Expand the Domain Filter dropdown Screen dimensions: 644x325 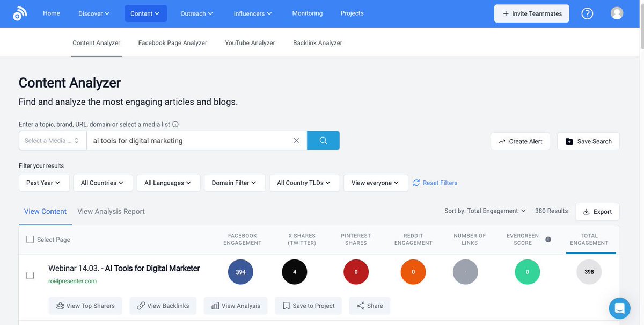pos(235,183)
